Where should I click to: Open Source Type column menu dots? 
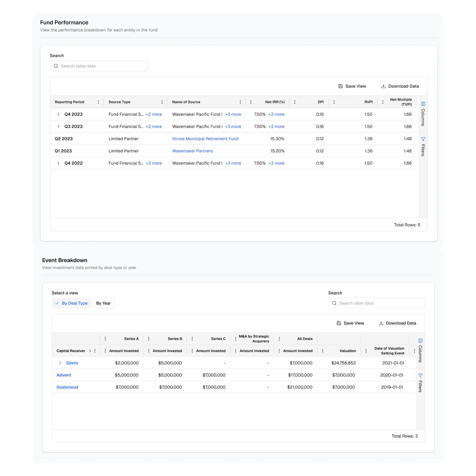tap(162, 102)
